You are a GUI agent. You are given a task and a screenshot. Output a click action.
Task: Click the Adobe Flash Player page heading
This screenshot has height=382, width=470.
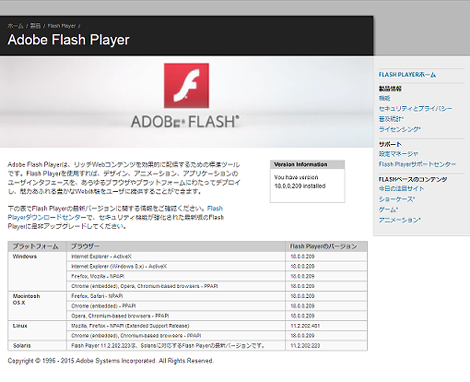[68, 40]
